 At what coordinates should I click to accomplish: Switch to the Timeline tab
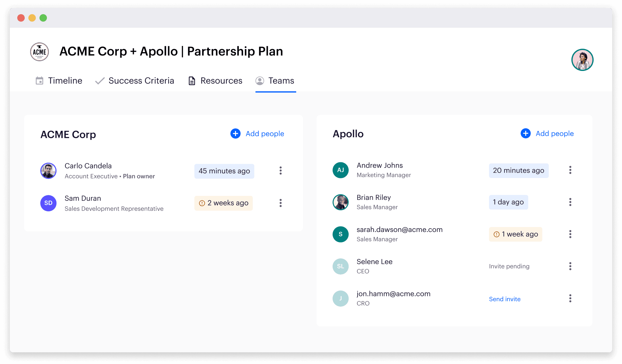pyautogui.click(x=65, y=80)
